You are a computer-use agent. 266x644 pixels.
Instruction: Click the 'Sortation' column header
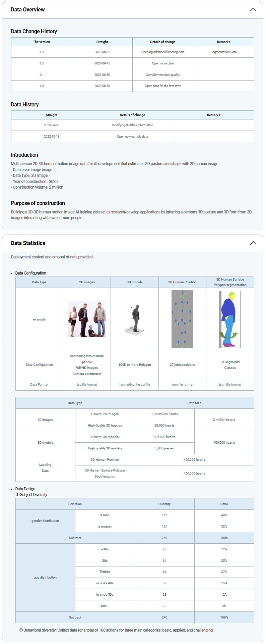click(x=75, y=504)
